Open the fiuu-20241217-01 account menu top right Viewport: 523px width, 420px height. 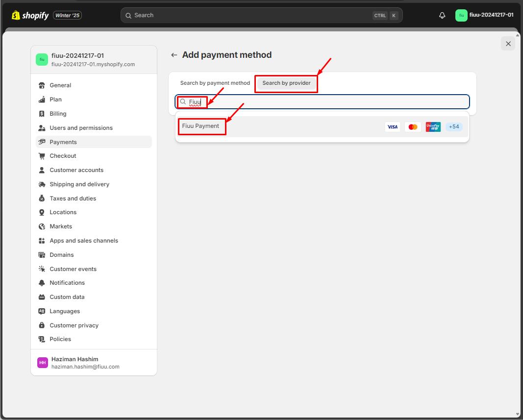[x=484, y=15]
